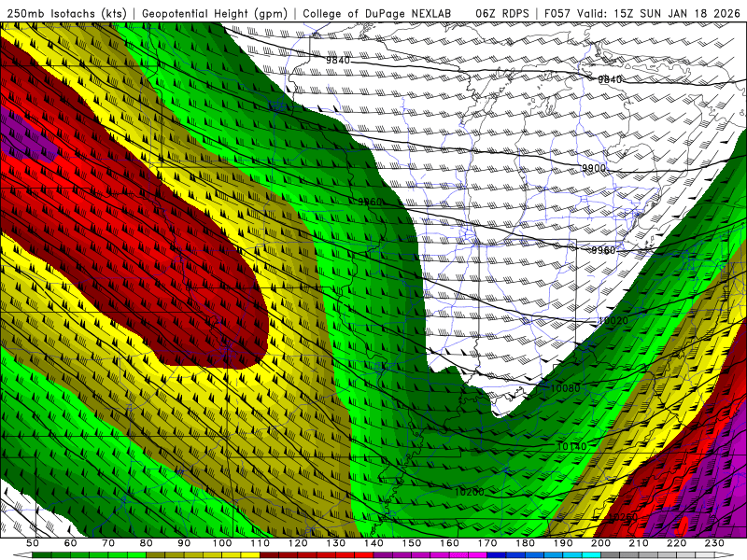The image size is (747, 560).
Task: Click the 140 knot legend value
Action: tap(373, 543)
